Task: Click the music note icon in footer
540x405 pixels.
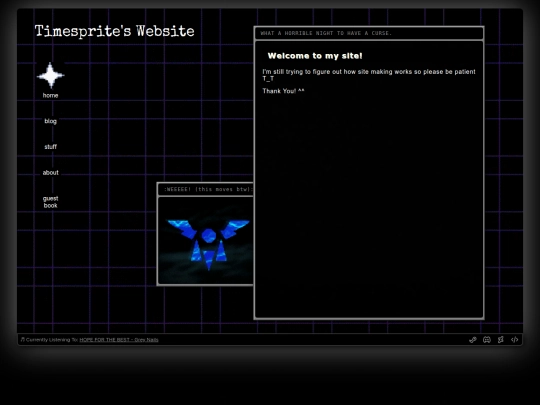Action: [x=23, y=340]
